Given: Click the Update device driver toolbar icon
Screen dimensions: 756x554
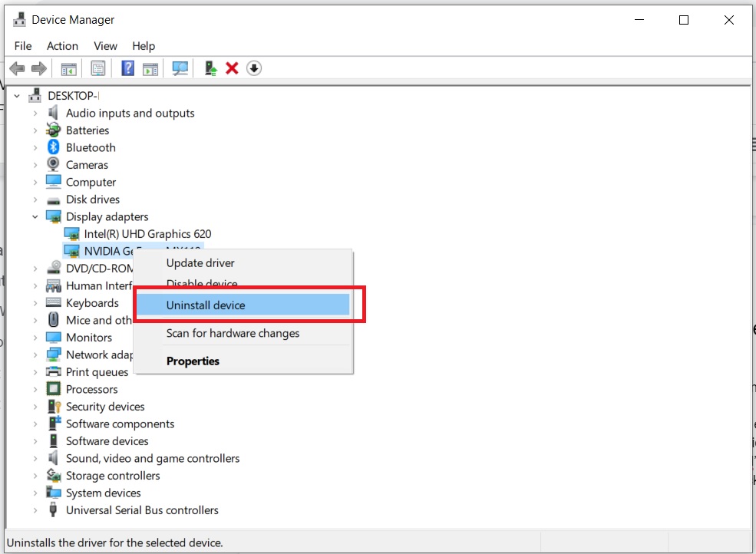Looking at the screenshot, I should click(211, 68).
